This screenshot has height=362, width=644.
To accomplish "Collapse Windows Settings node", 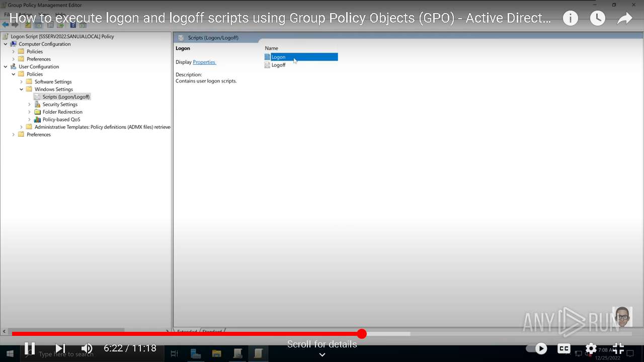I will click(22, 89).
